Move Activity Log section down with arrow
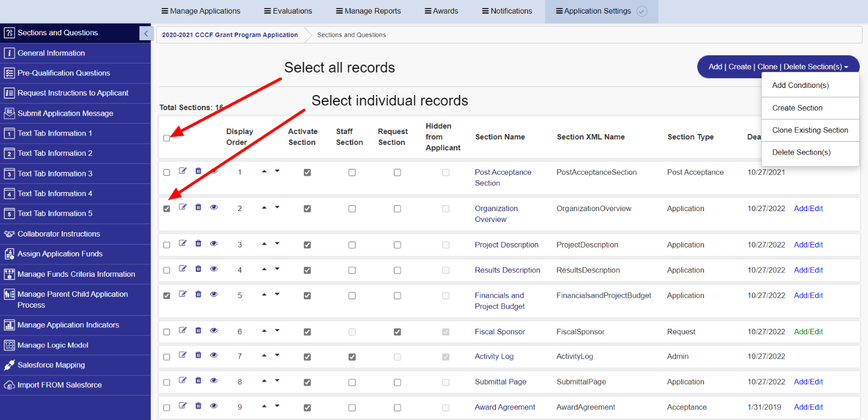 (x=277, y=355)
